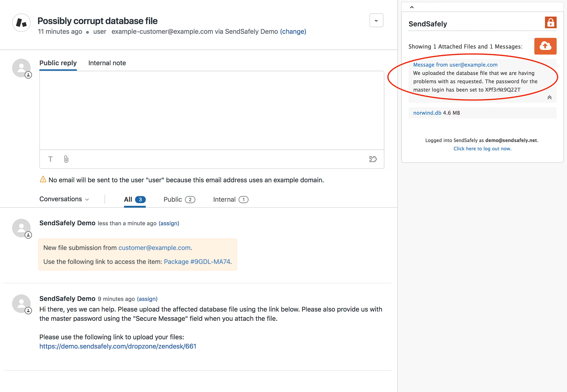
Task: Click the SendSafely Demo agent avatar
Action: click(x=21, y=228)
